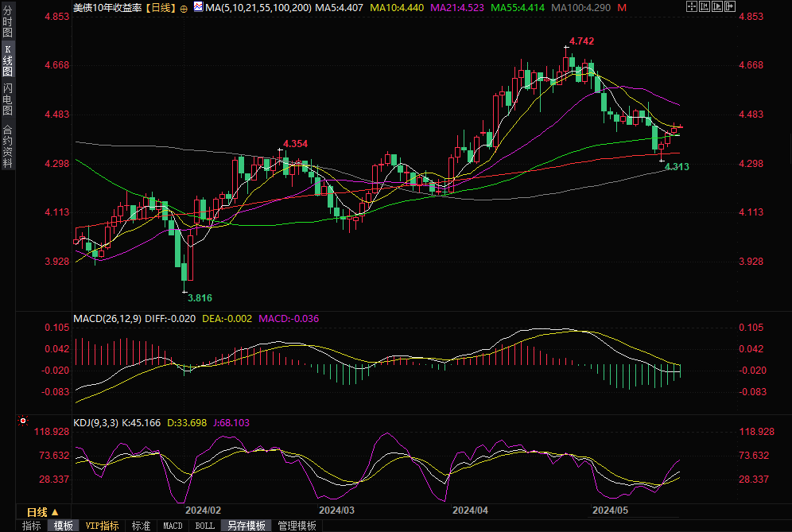
Task: Select the 模板 bottom tab
Action: [64, 526]
